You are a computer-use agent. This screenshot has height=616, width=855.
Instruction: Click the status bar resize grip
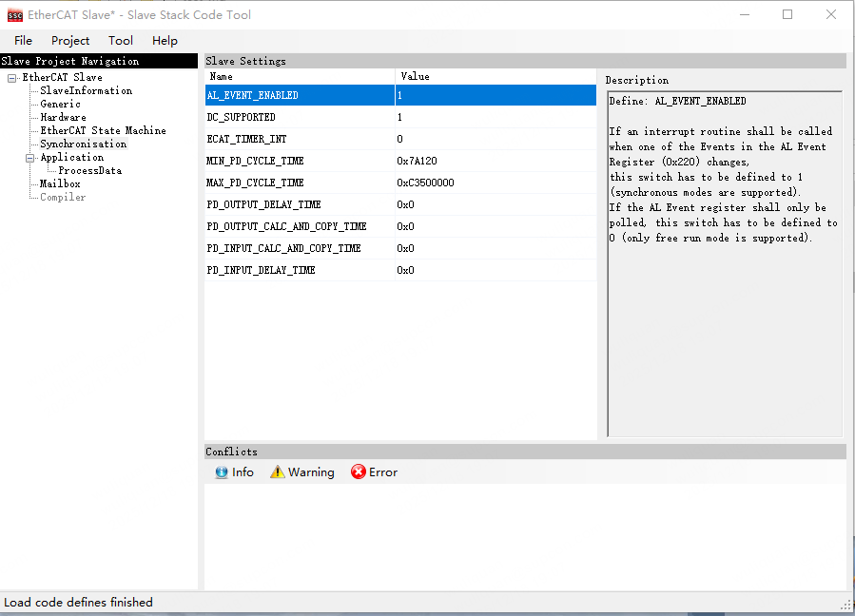click(846, 604)
